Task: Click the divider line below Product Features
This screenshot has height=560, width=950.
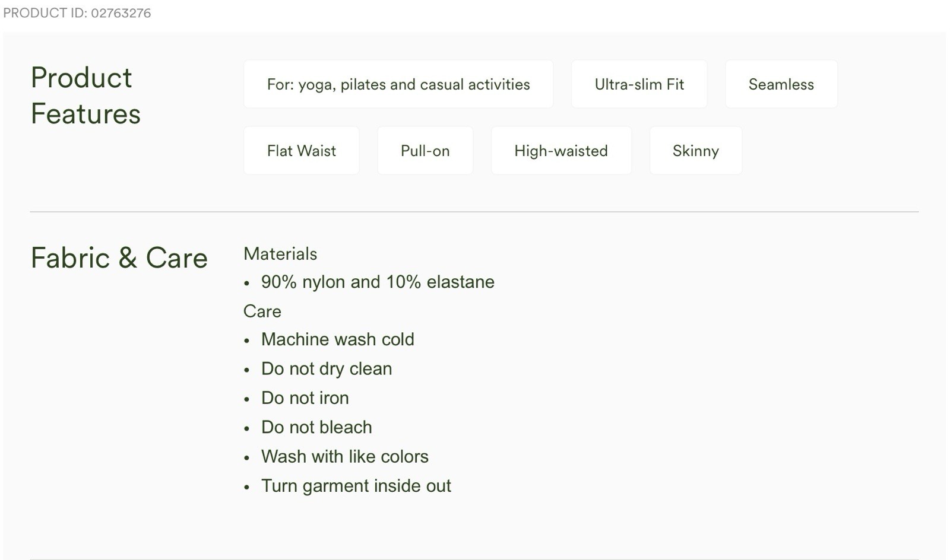Action: [x=474, y=212]
